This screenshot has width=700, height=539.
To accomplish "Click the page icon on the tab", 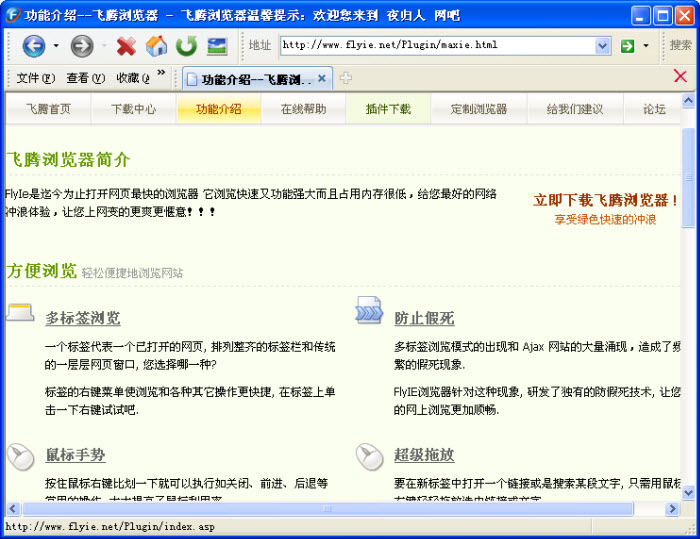I will (x=192, y=79).
